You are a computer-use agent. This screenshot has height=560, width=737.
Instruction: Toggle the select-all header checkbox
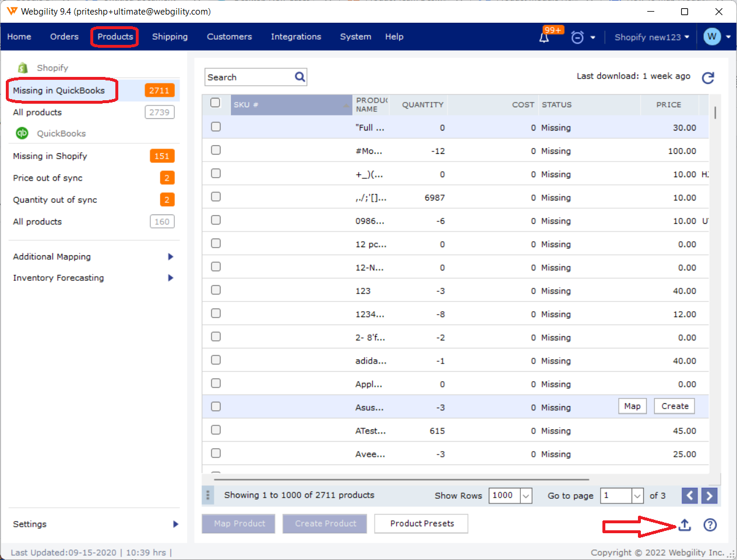216,103
